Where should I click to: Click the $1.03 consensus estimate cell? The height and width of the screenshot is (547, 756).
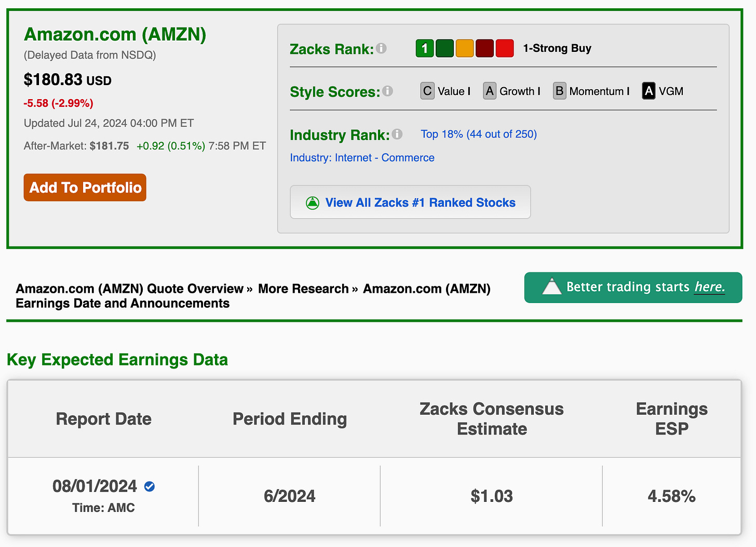(492, 496)
